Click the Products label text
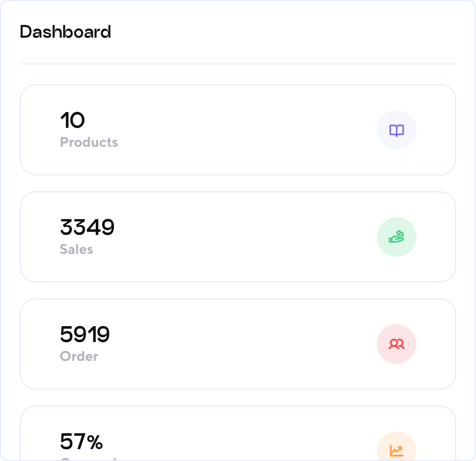This screenshot has width=476, height=461. coord(89,142)
